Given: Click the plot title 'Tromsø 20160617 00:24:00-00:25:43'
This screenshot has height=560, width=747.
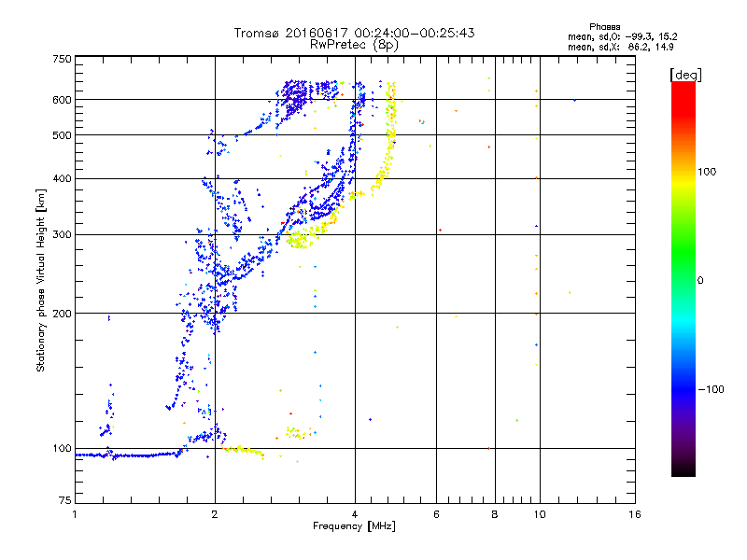Looking at the screenshot, I should [x=354, y=33].
